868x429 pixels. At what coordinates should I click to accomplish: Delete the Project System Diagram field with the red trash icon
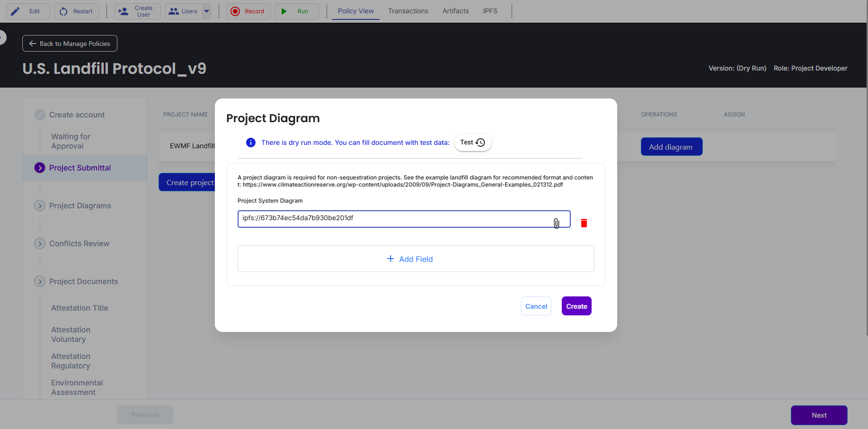click(x=584, y=223)
